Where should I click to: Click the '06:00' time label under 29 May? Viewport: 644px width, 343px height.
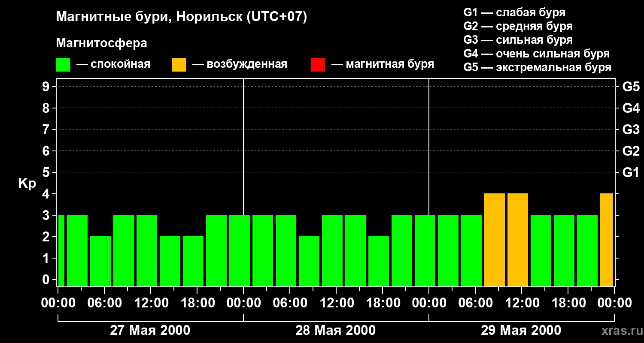pyautogui.click(x=475, y=303)
